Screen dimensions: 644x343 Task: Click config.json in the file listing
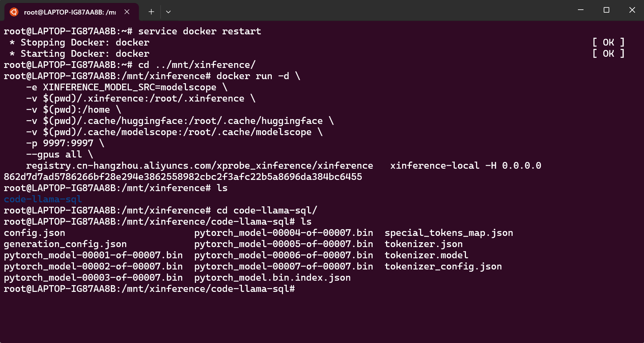[x=34, y=233]
